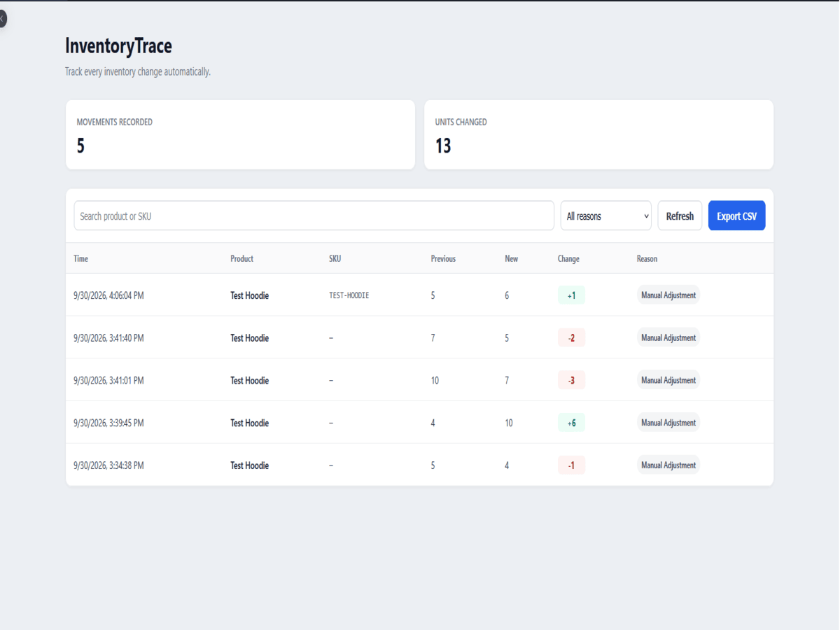Select the 3:41:40 PM timestamp
The image size is (840, 630).
[108, 338]
